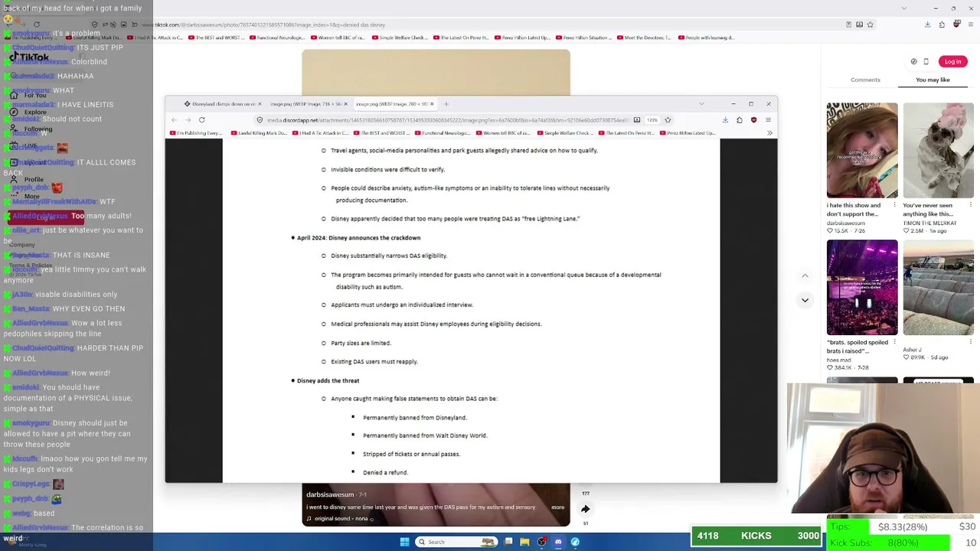The height and width of the screenshot is (551, 980).
Task: Open extensions puzzle icon in front browser
Action: click(x=739, y=120)
